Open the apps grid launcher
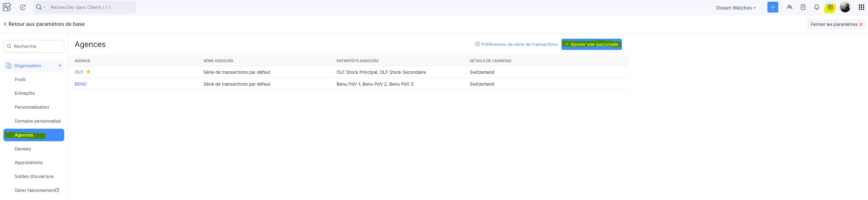Image resolution: width=868 pixels, height=200 pixels. tap(861, 7)
